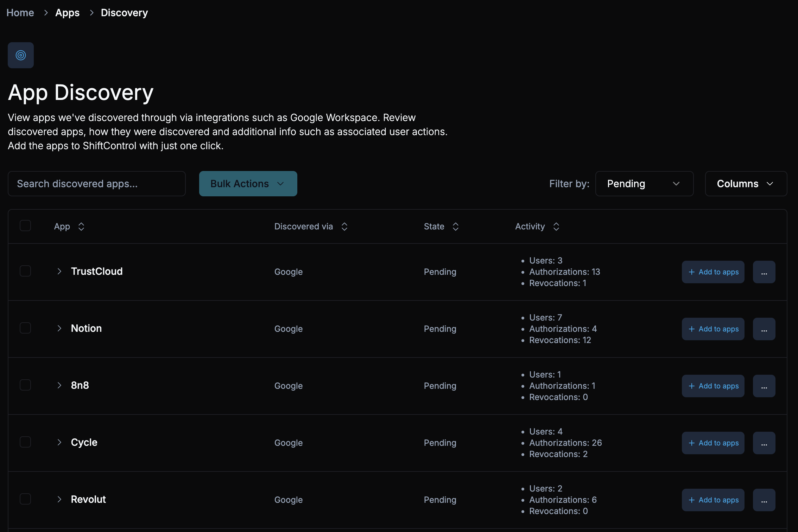Open the Pending filter dropdown
This screenshot has width=798, height=532.
pos(644,183)
